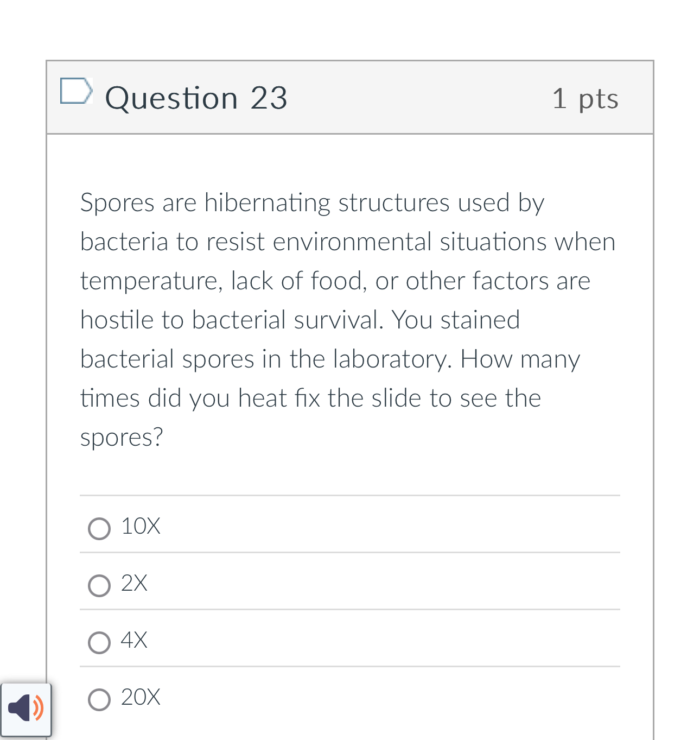Click the divider line above the answer choices
This screenshot has height=740, width=700.
click(x=349, y=495)
